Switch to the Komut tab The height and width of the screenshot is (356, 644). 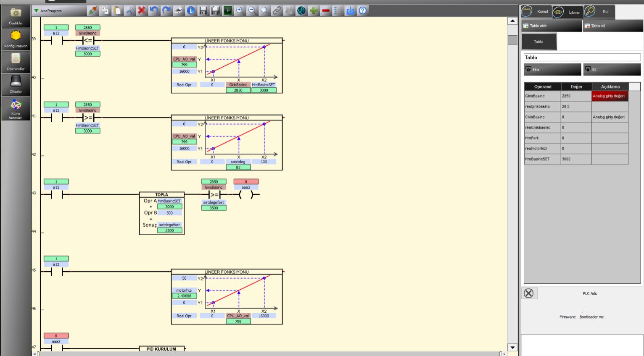[536, 12]
